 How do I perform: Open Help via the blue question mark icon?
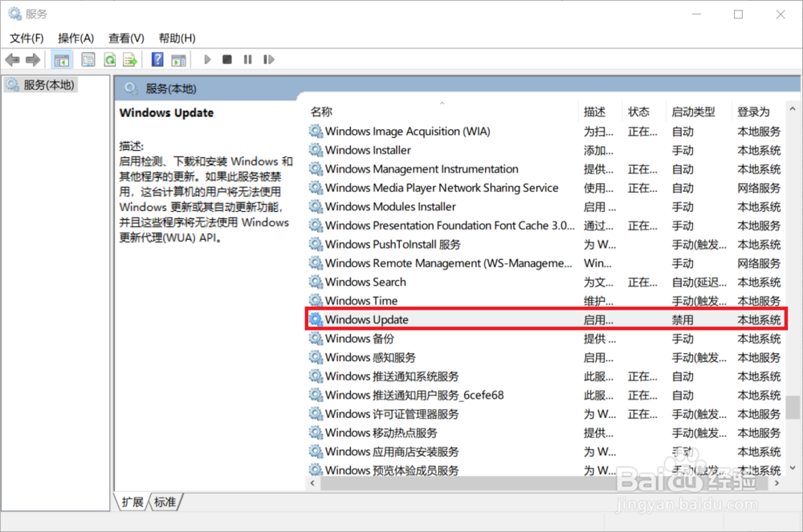[x=157, y=60]
